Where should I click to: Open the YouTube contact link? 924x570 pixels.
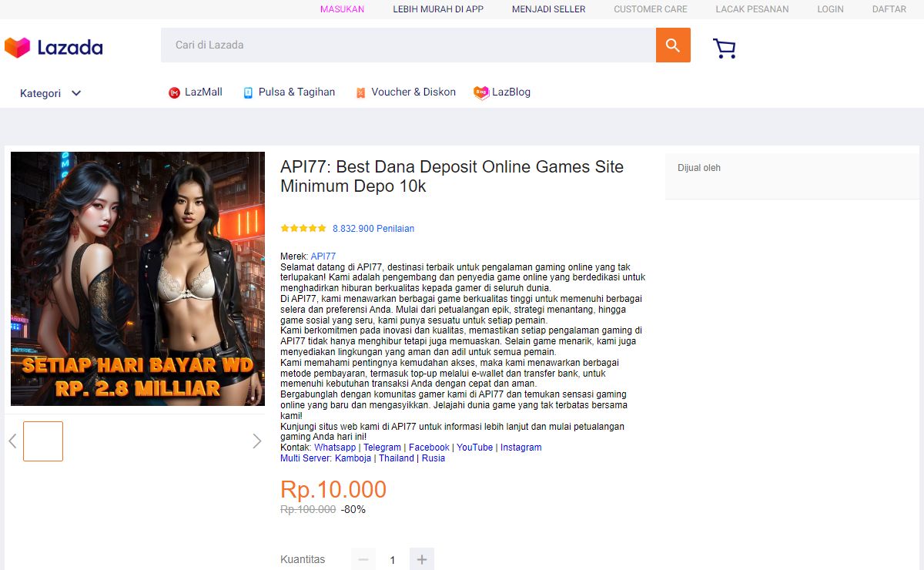pyautogui.click(x=475, y=448)
